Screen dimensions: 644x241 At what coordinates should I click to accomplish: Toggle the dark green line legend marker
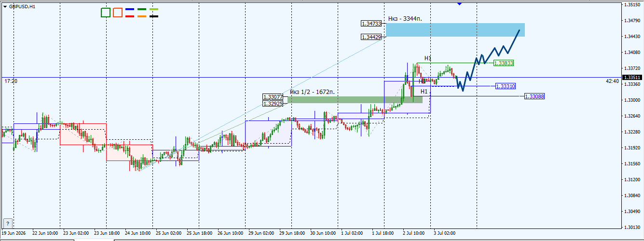pos(142,9)
